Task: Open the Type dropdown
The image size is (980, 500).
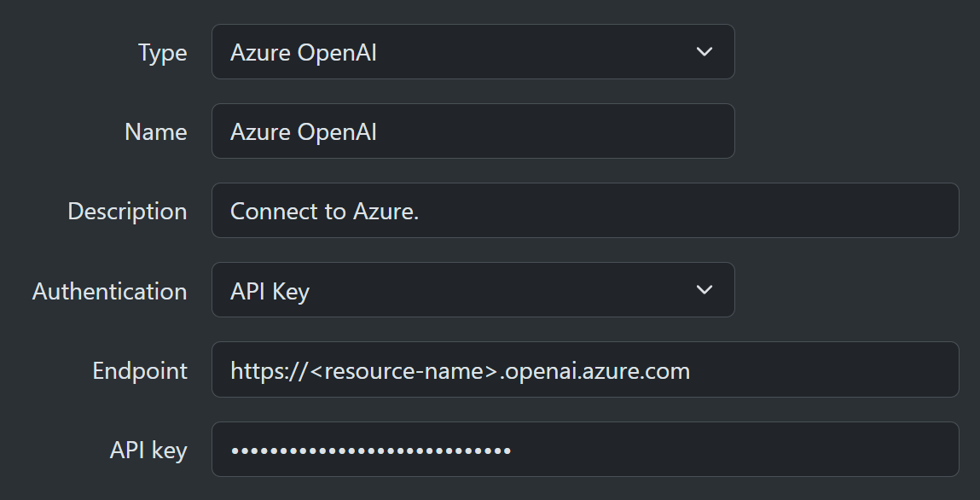Action: click(473, 52)
